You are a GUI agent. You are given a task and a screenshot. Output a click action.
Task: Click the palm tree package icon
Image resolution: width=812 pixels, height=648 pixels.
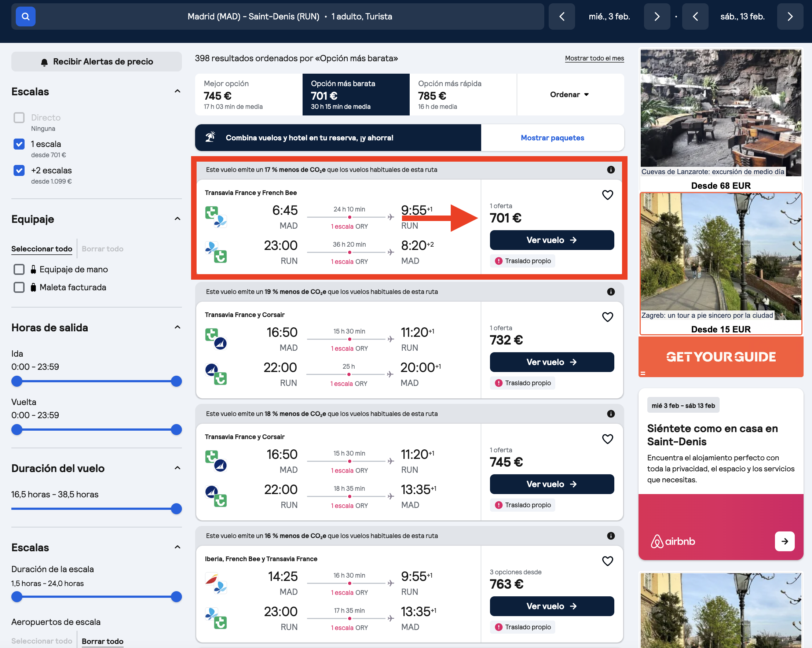click(x=210, y=137)
